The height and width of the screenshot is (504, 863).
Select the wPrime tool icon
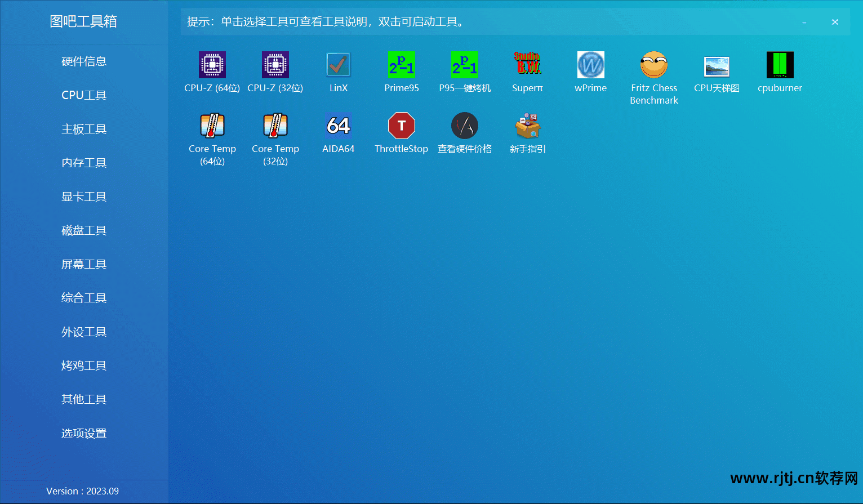[x=591, y=65]
